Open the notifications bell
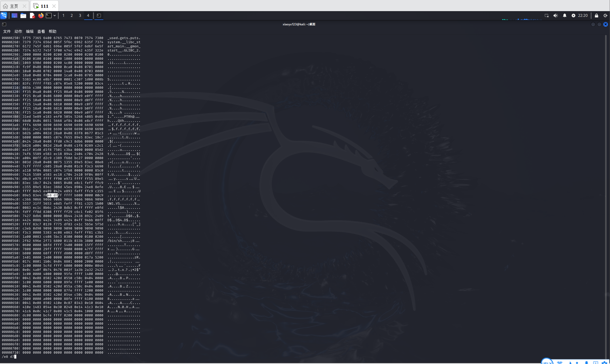 click(564, 16)
